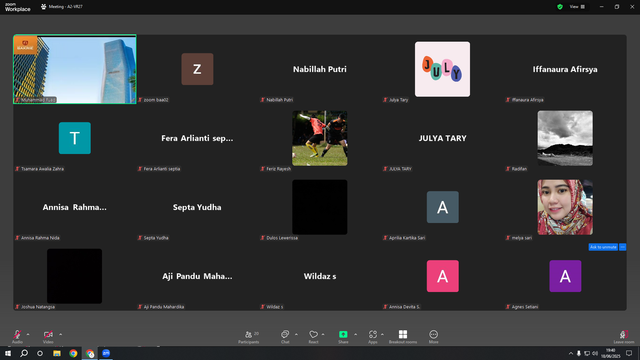Open meeting info icon beside Meeting title
The height and width of the screenshot is (360, 640).
click(x=44, y=7)
